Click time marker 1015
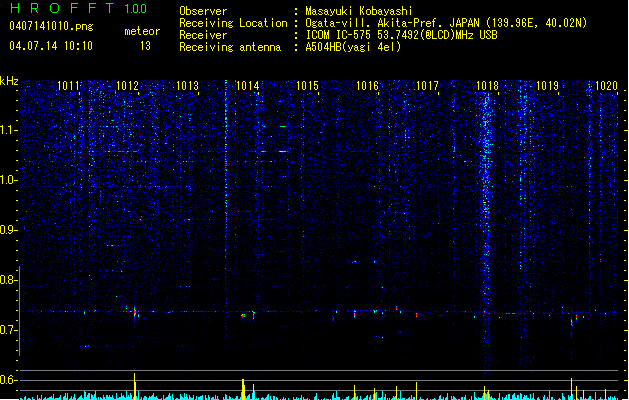The height and width of the screenshot is (400, 629). coord(308,86)
